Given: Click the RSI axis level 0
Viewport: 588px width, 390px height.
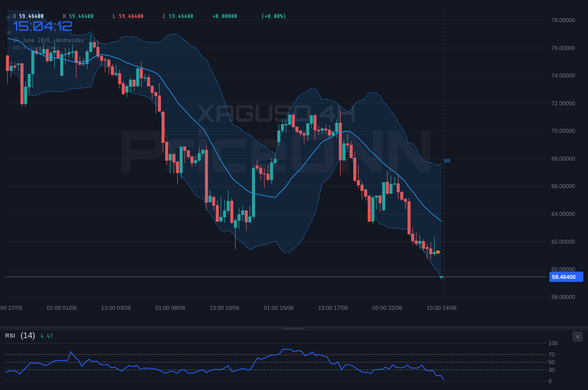Looking at the screenshot, I should coord(550,381).
